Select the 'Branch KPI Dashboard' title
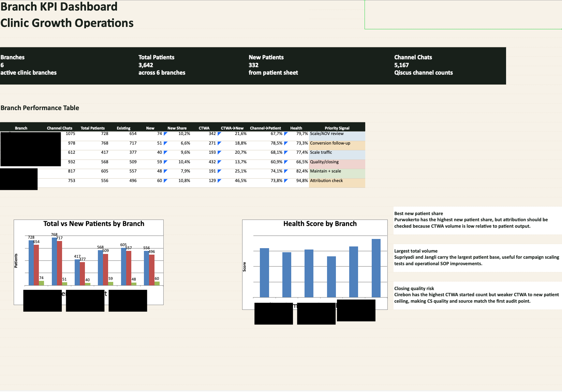 pyautogui.click(x=59, y=6)
